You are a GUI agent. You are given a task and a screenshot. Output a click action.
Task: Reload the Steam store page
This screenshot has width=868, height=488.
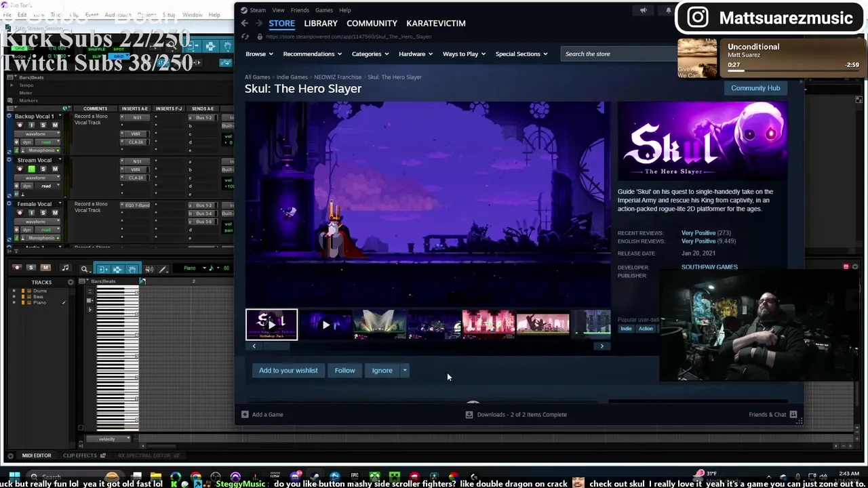pyautogui.click(x=245, y=37)
